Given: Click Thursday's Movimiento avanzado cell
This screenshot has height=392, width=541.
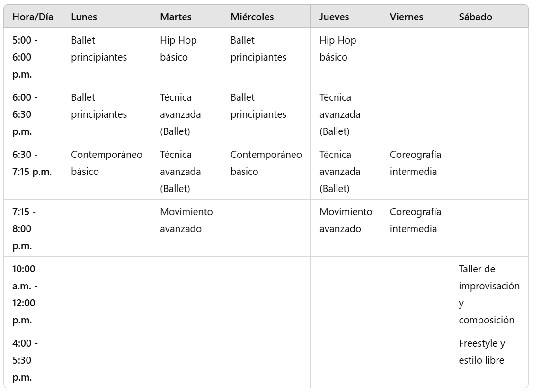Looking at the screenshot, I should 346,228.
